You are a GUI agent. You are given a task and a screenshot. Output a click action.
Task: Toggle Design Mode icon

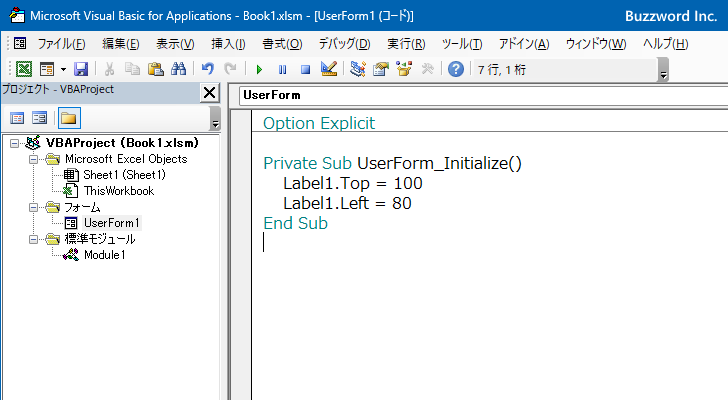coord(329,69)
